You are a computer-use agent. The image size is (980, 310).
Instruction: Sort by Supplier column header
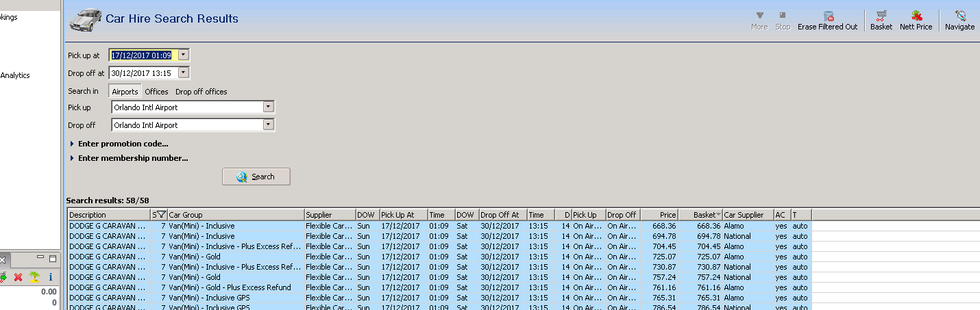[x=330, y=215]
